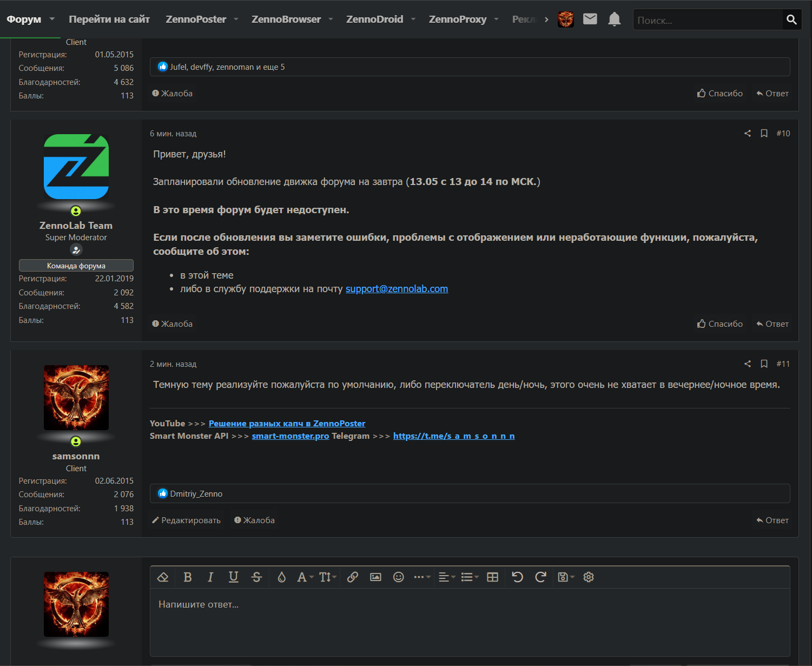Open the smilies picker

tap(399, 577)
